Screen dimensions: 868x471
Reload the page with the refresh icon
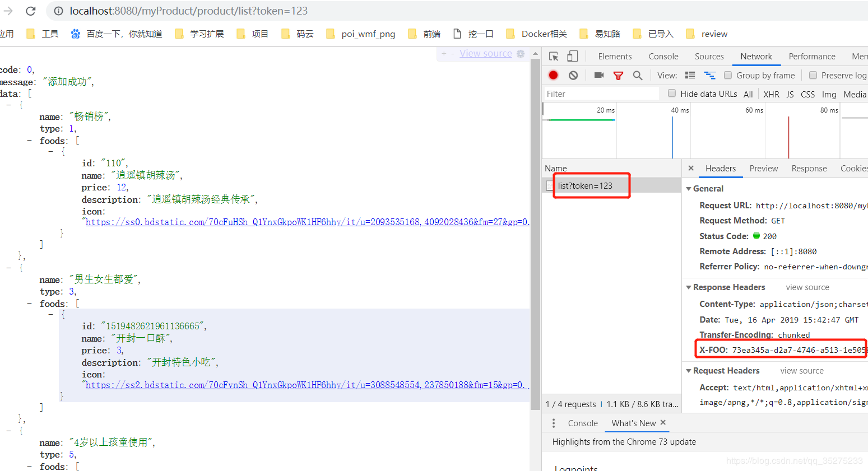[x=31, y=11]
